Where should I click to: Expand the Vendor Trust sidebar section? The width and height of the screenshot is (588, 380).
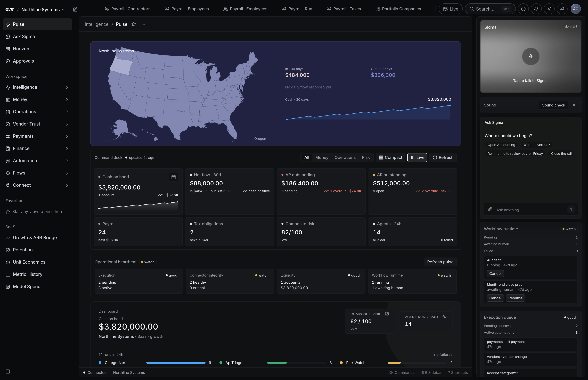pos(37,124)
